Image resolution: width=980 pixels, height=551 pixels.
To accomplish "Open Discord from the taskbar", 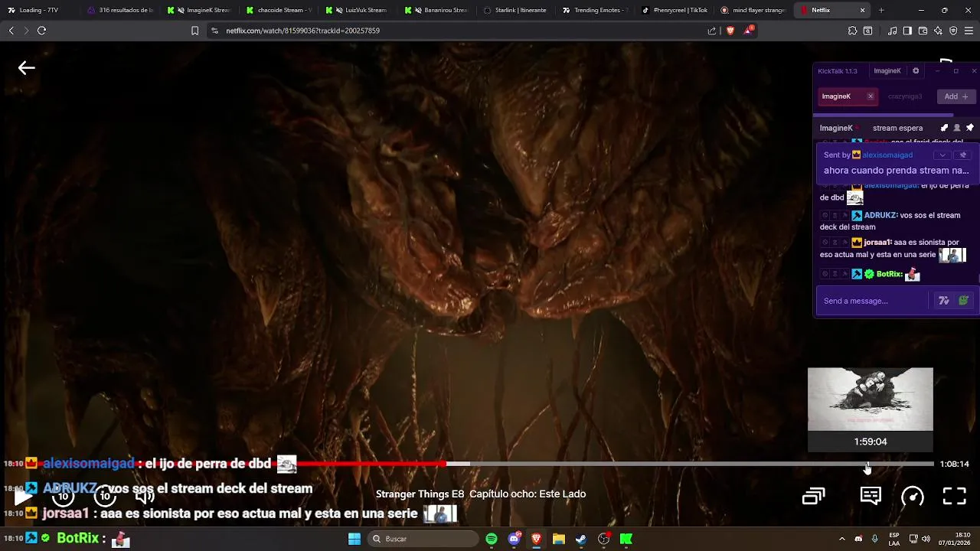I will coord(514,539).
